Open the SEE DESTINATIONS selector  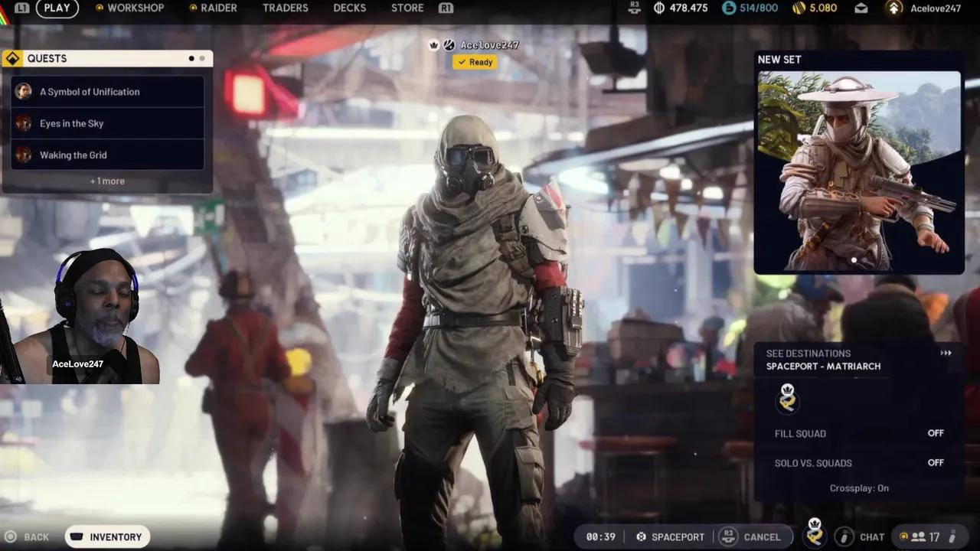click(x=859, y=360)
